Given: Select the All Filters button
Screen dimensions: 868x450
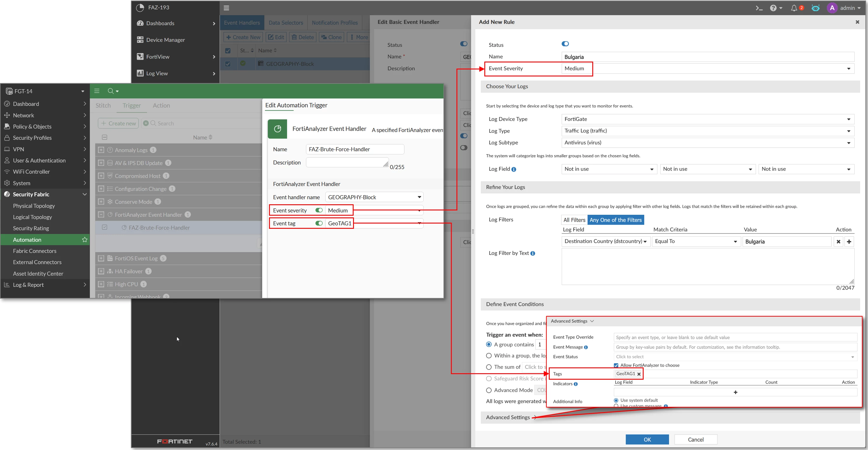Looking at the screenshot, I should pos(574,220).
